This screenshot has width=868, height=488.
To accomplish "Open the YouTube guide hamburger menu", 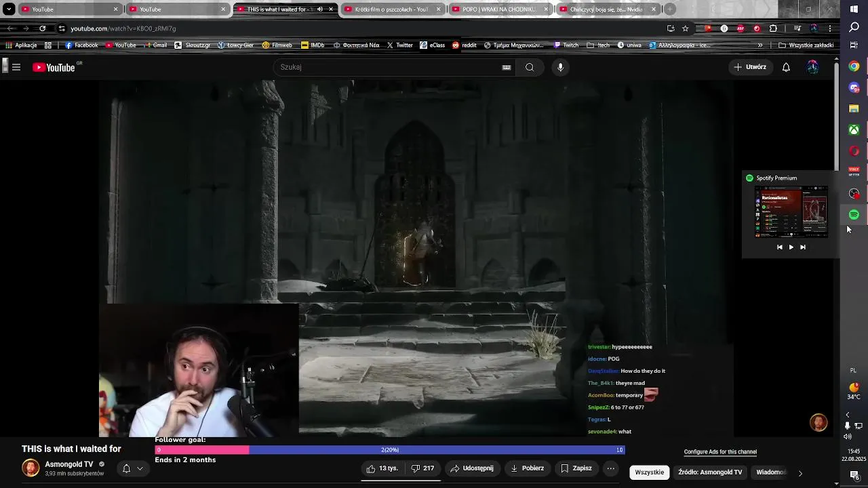I will click(16, 67).
